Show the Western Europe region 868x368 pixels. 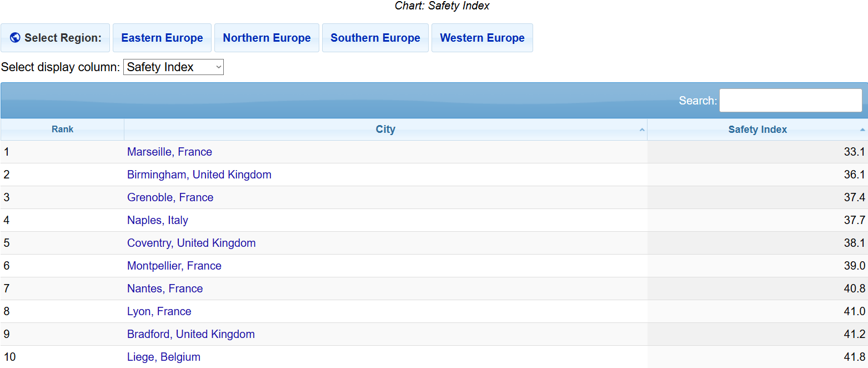pyautogui.click(x=482, y=38)
